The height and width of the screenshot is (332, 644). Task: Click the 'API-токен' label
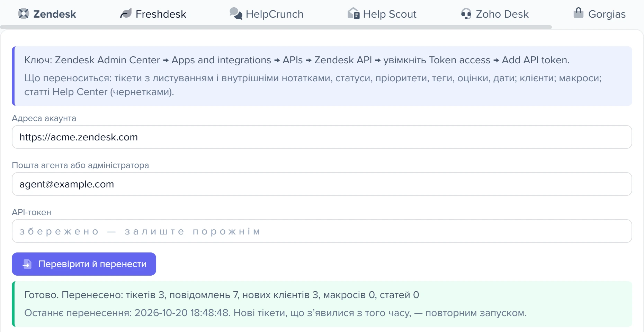(x=32, y=212)
